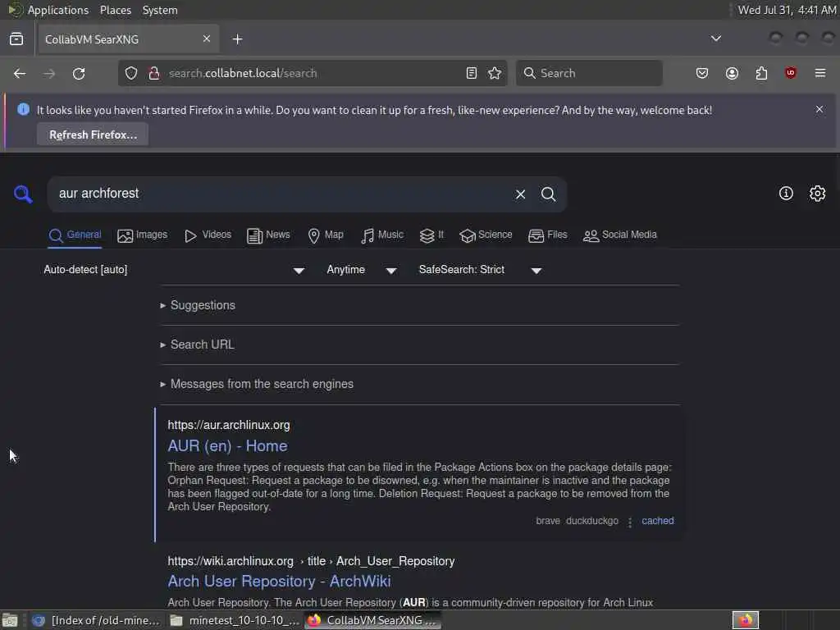Open the Applications menu
Viewport: 840px width, 630px height.
(x=58, y=10)
